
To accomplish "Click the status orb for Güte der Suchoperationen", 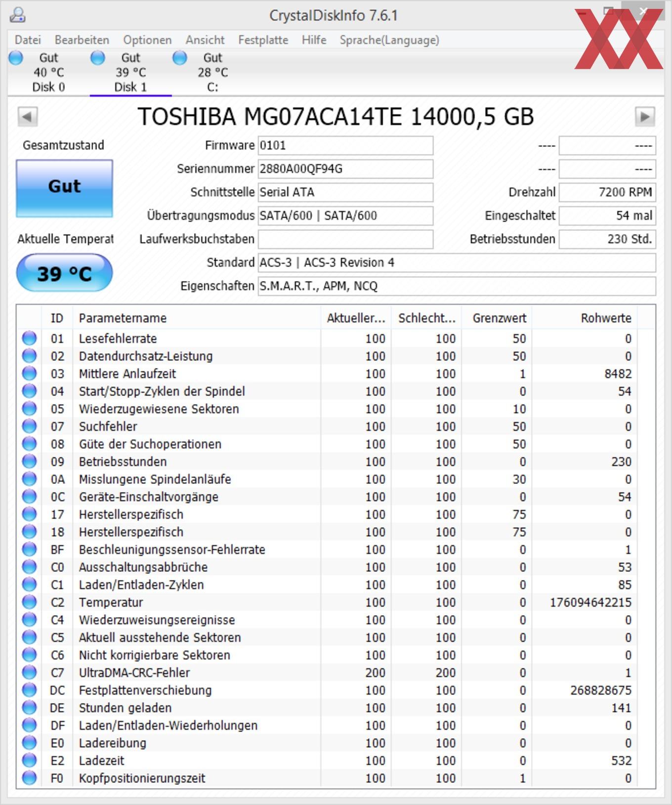I will (x=30, y=444).
